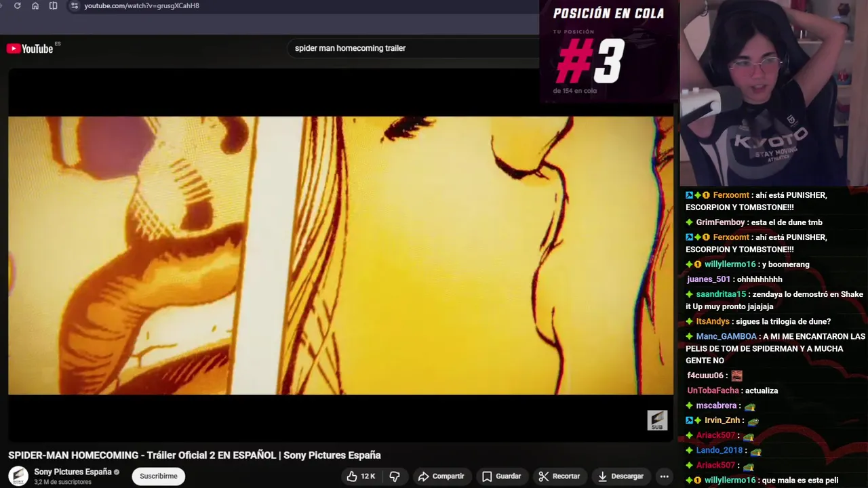The image size is (868, 488).
Task: Open more actions three-dot menu
Action: pyautogui.click(x=665, y=476)
